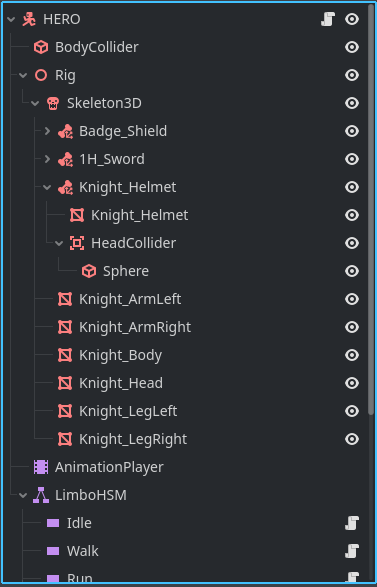Click the Skeleton3D skull icon
The image size is (377, 587).
tap(53, 103)
